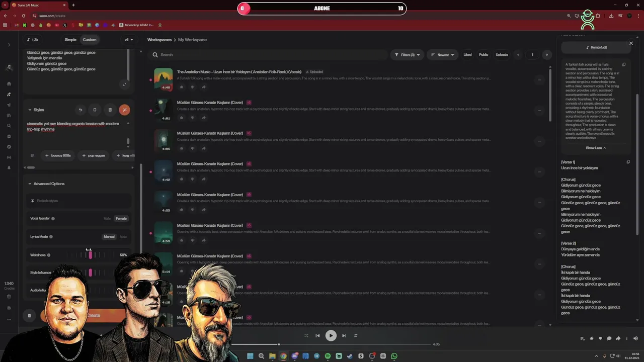The height and width of the screenshot is (362, 644).
Task: Set Vocal Gender to Female
Action: (x=121, y=219)
